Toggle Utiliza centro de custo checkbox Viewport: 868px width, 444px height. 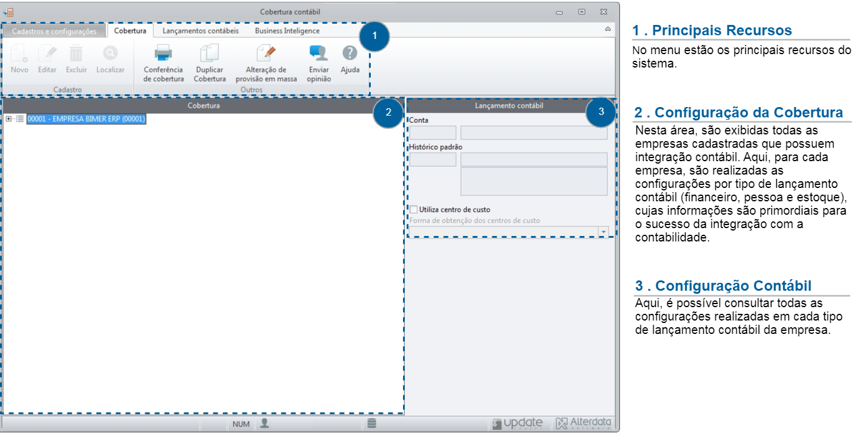click(413, 209)
